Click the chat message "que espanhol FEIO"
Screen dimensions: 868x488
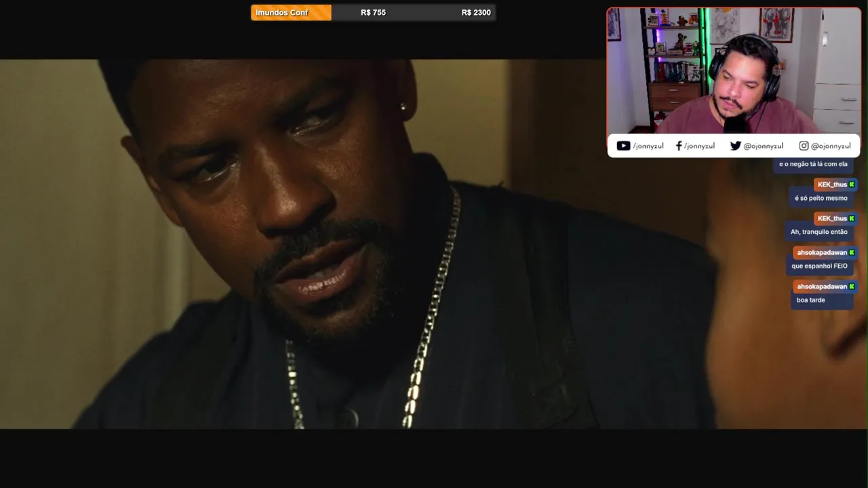[x=819, y=266]
